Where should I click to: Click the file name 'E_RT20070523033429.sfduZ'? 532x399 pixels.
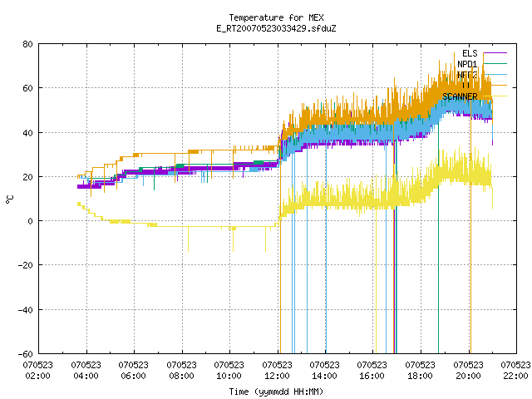(276, 28)
